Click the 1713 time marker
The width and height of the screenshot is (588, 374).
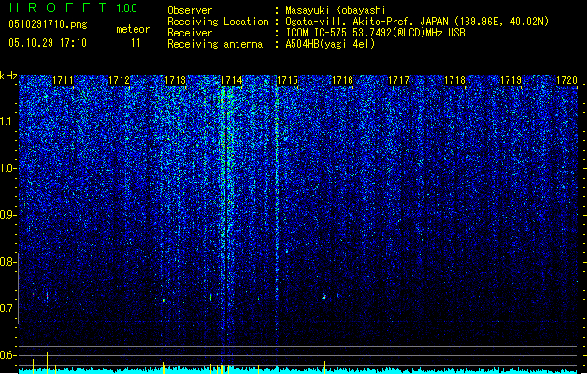pyautogui.click(x=175, y=80)
